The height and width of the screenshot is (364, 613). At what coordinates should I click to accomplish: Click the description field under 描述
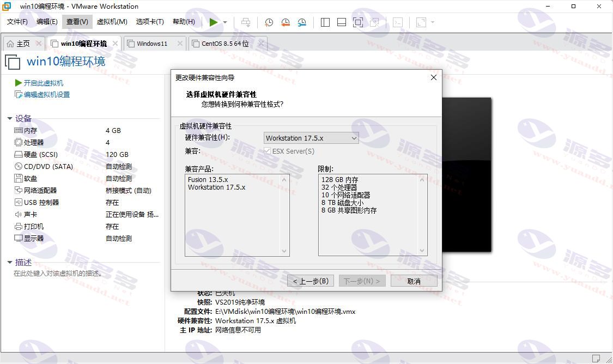click(59, 274)
